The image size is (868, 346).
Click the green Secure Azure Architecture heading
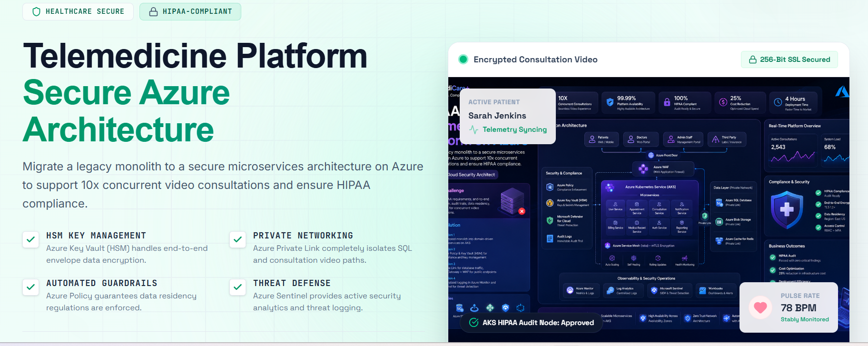pyautogui.click(x=126, y=111)
